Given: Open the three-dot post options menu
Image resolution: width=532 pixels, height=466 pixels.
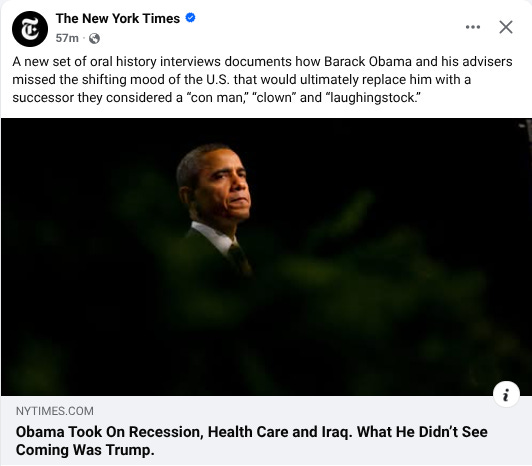Looking at the screenshot, I should pyautogui.click(x=473, y=27).
